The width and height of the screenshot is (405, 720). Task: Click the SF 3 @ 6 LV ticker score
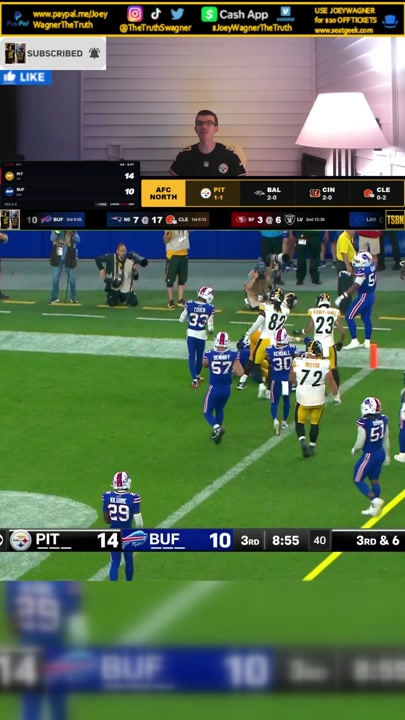pyautogui.click(x=281, y=219)
